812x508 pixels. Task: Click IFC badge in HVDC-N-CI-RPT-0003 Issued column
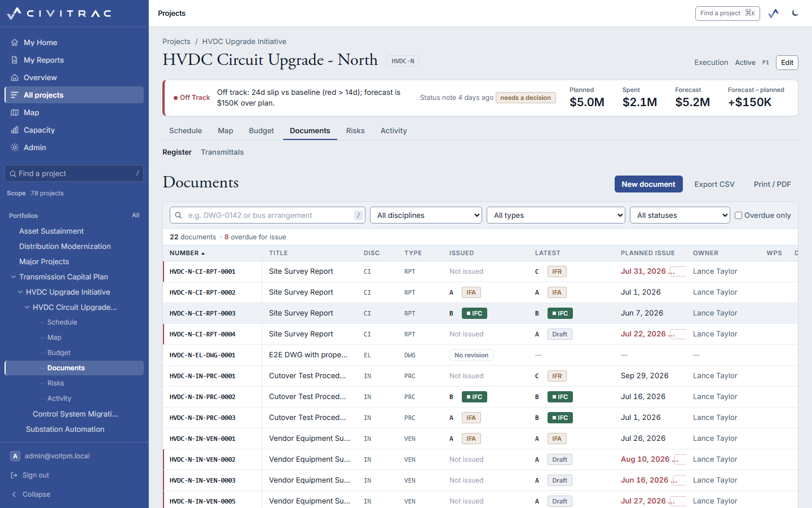[x=474, y=313]
